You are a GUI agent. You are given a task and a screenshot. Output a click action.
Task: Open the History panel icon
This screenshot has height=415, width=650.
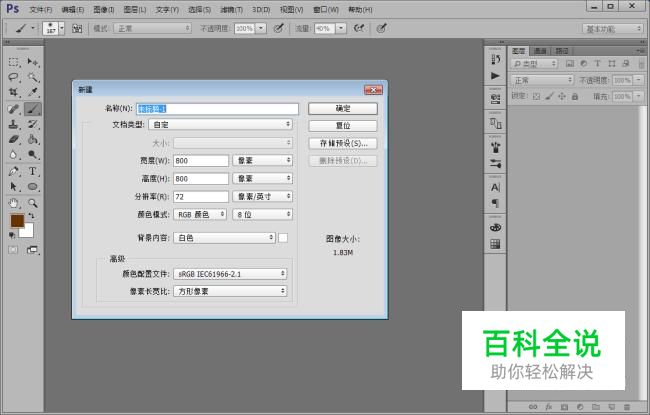495,60
